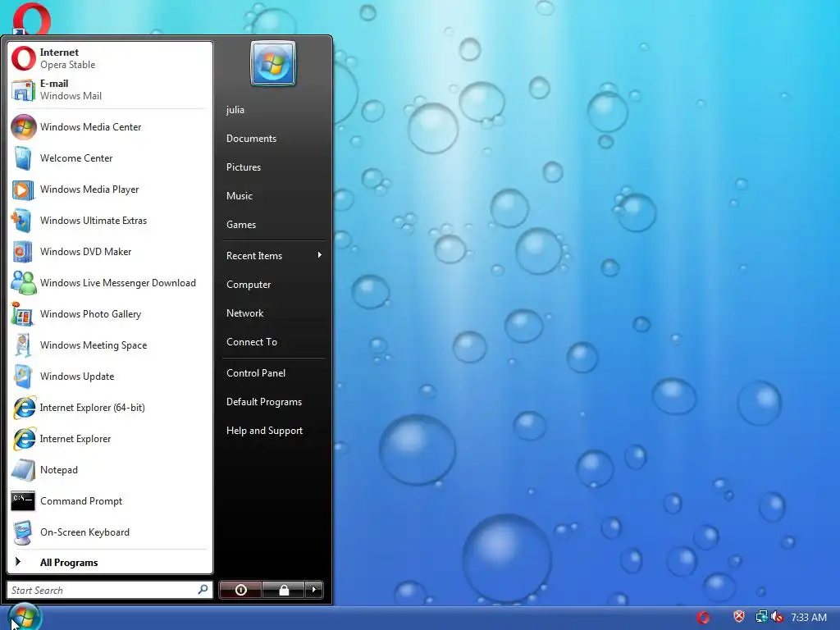Viewport: 840px width, 630px height.
Task: Start Windows DVD Maker icon
Action: (x=24, y=251)
